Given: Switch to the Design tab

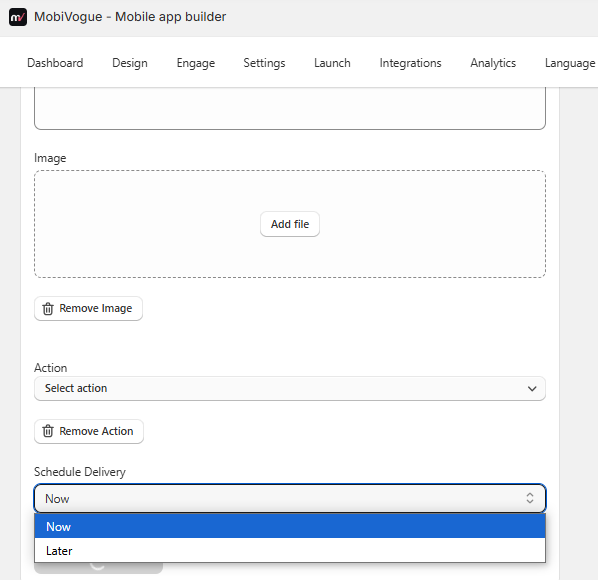Looking at the screenshot, I should click(130, 63).
